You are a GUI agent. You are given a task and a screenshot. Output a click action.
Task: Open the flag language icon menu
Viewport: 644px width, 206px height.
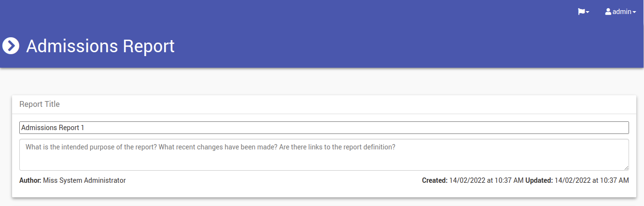coord(583,12)
